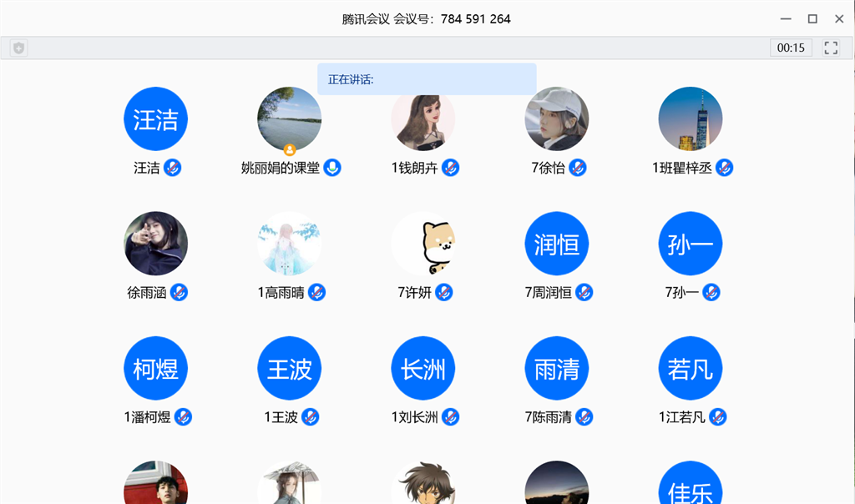The image size is (855, 504).
Task: Click the 正在讲话 speaking indicator banner
Action: point(427,79)
